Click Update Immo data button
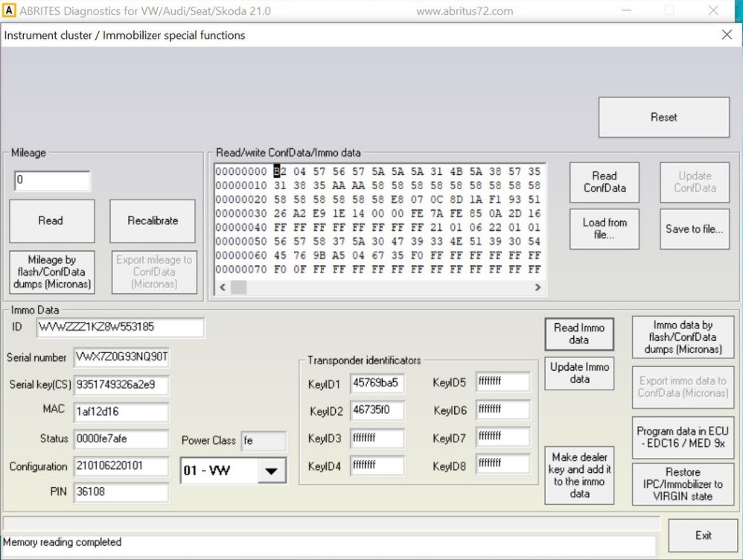This screenshot has height=560, width=743. [578, 372]
